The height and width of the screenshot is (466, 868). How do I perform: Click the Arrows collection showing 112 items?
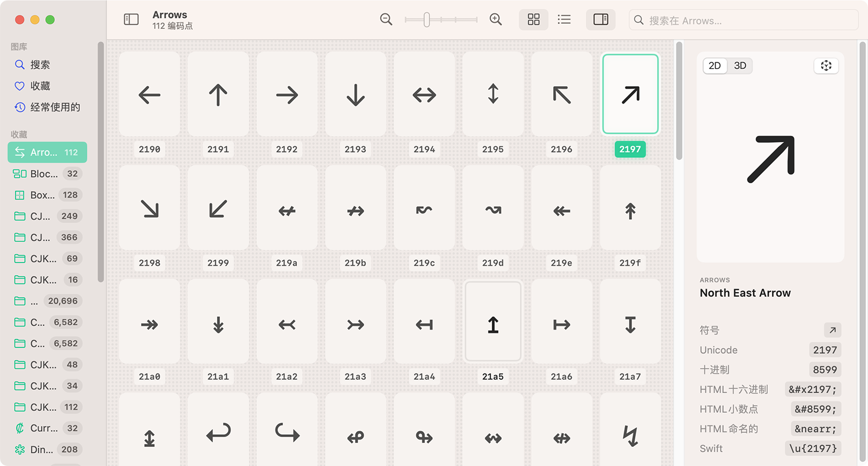[x=46, y=152]
